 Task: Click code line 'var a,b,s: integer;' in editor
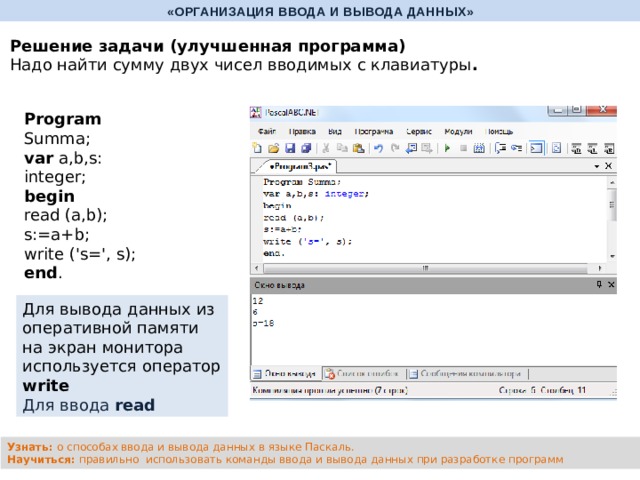(x=316, y=194)
